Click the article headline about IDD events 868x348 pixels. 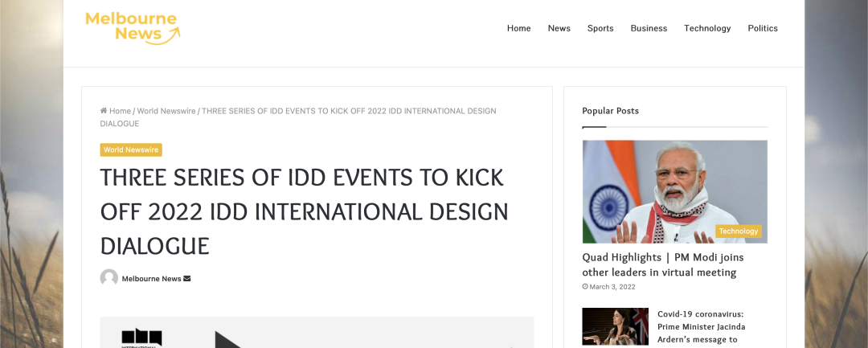click(x=304, y=211)
